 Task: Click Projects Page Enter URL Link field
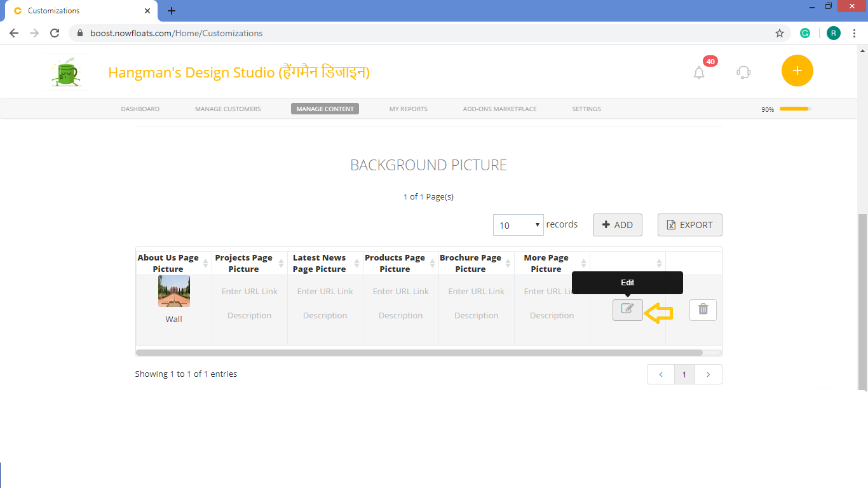click(249, 291)
